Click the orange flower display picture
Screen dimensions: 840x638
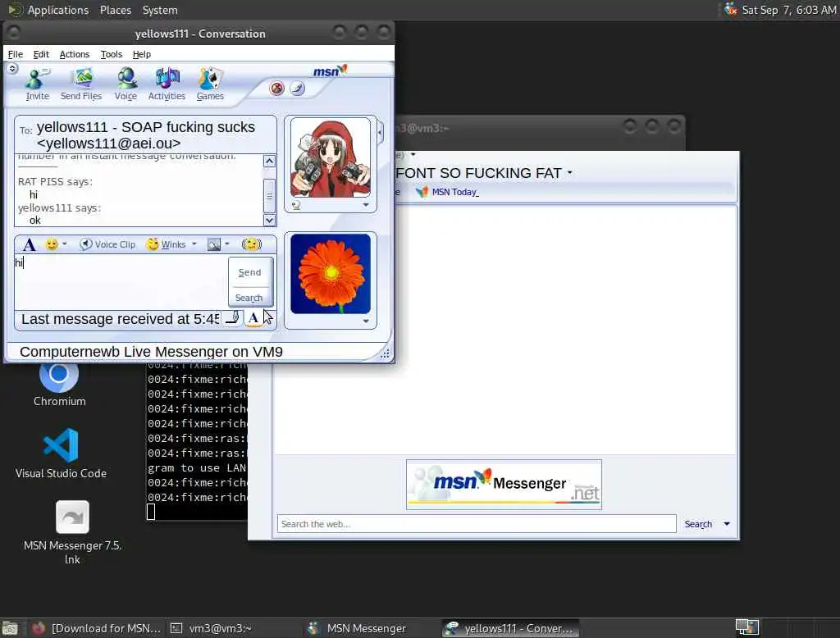pyautogui.click(x=331, y=274)
